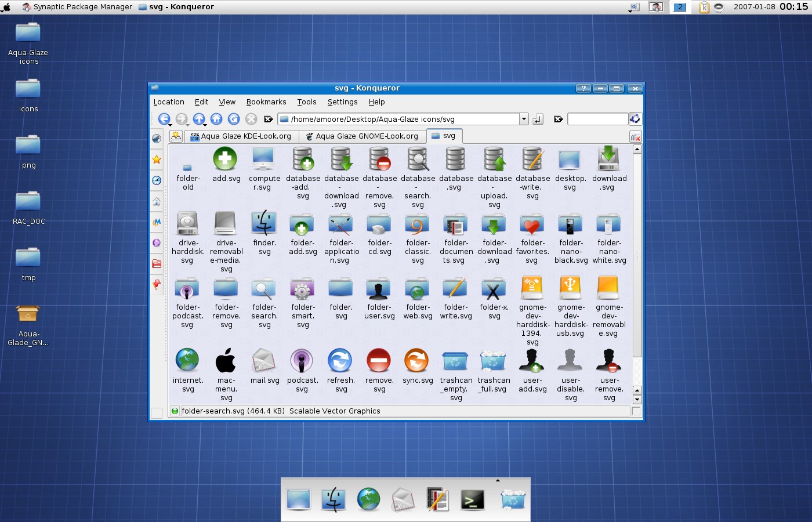
Task: Open the Bookmarks star sidebar icon
Action: point(157,159)
